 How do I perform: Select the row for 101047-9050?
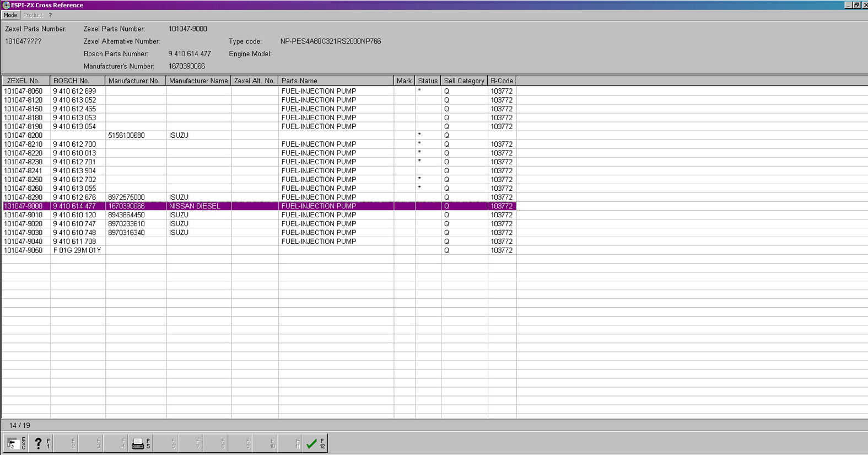pos(24,250)
